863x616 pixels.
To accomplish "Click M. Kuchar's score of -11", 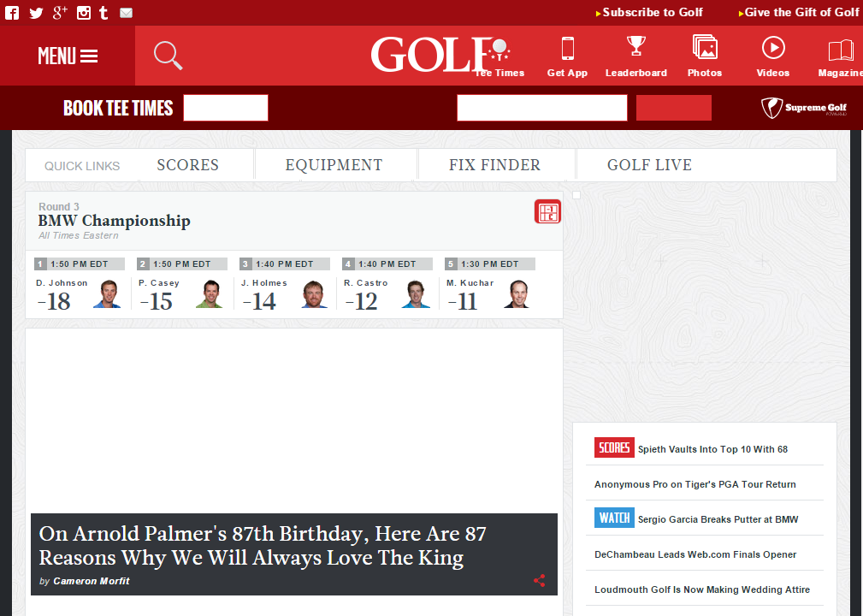I will click(x=463, y=302).
